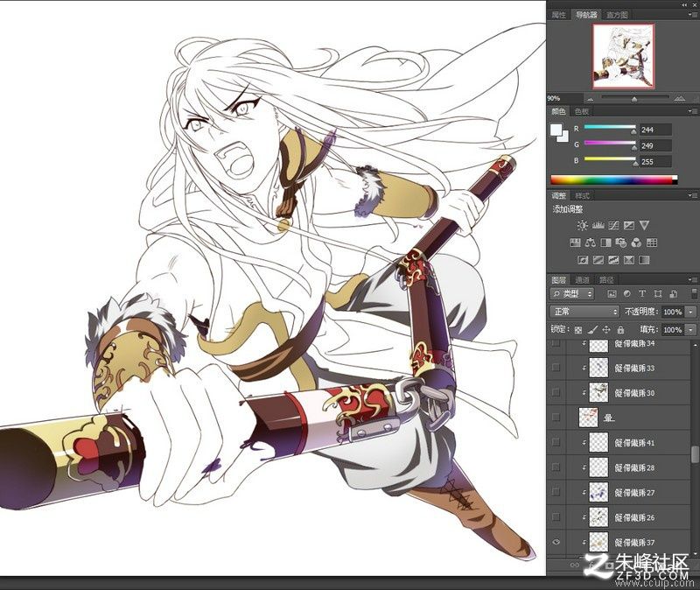The width and height of the screenshot is (700, 590).
Task: Click the navigator preview thumbnail
Action: (623, 56)
